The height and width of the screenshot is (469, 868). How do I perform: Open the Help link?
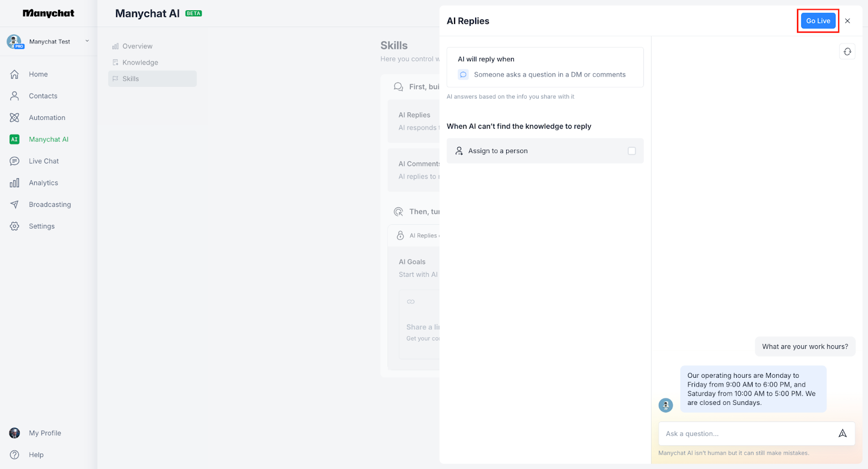coord(36,455)
